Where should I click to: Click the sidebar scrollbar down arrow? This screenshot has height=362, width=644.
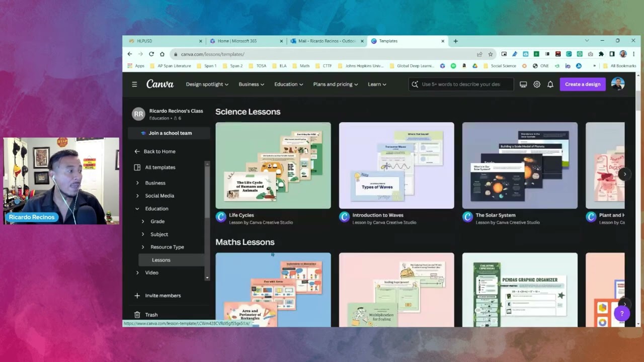tap(207, 278)
